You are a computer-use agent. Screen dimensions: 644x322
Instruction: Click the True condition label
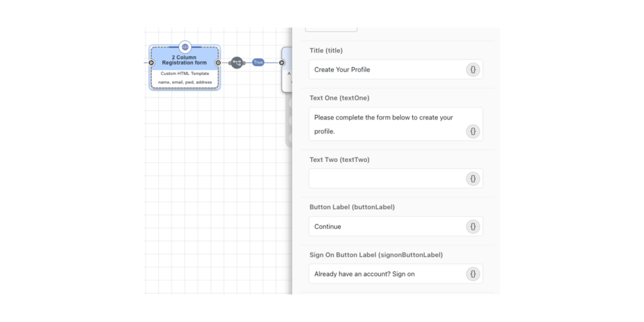point(258,63)
